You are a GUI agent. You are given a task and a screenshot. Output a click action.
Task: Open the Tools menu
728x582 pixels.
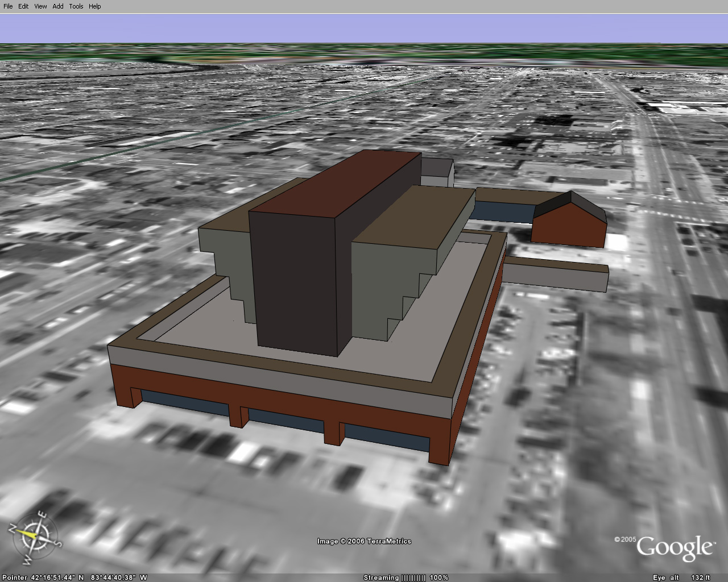tap(76, 6)
